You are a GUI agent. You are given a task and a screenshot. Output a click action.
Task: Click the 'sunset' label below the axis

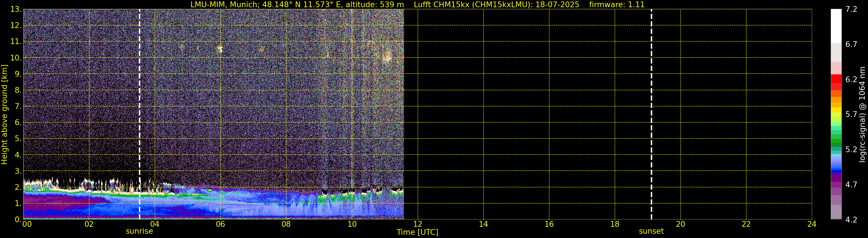[x=651, y=231]
